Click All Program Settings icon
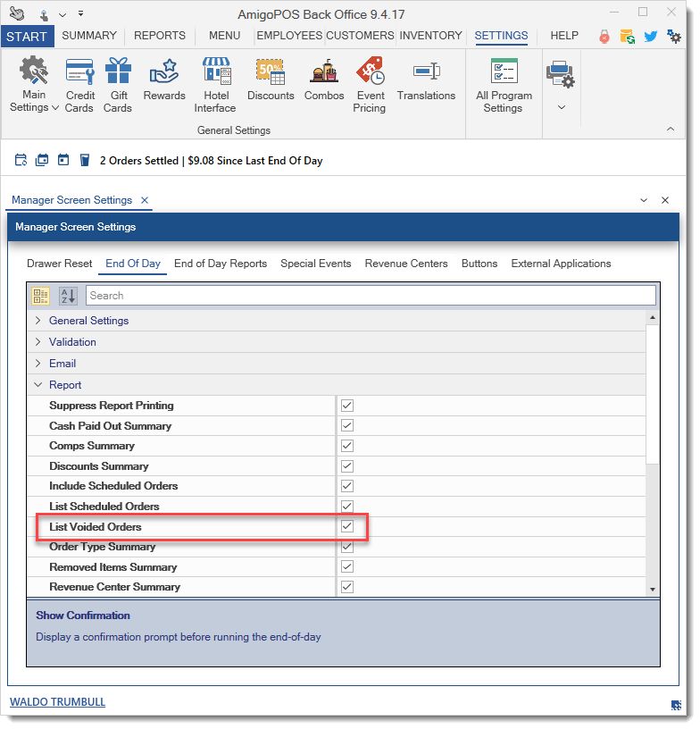This screenshot has height=729, width=700. 504,85
